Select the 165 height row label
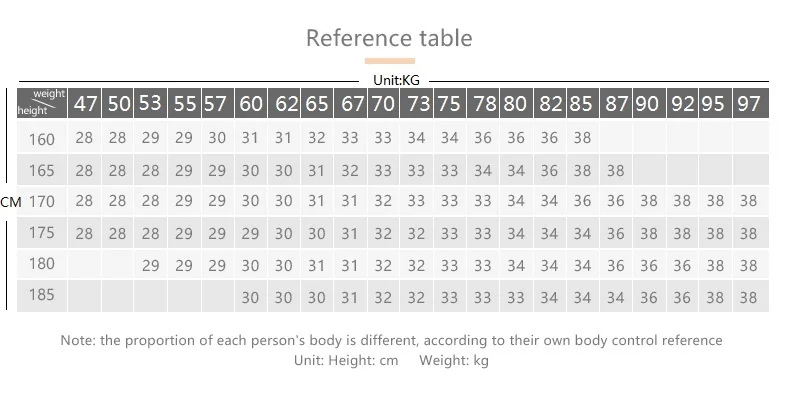790x395 pixels. point(41,170)
